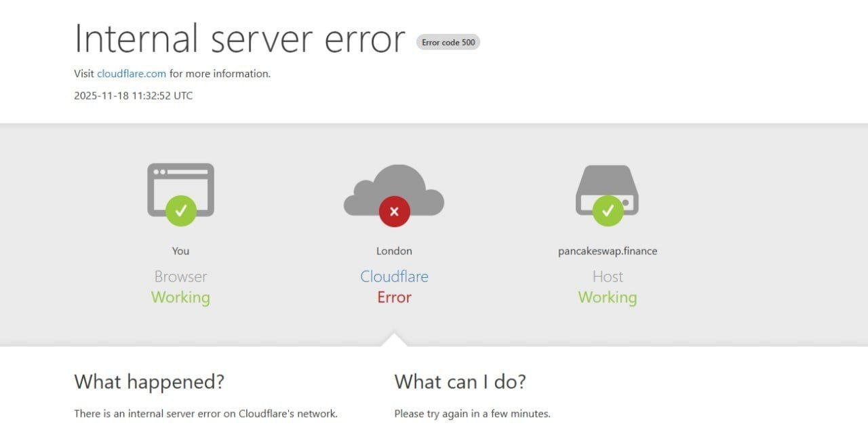
Task: Click the gray cloud icon above London
Action: 394,190
